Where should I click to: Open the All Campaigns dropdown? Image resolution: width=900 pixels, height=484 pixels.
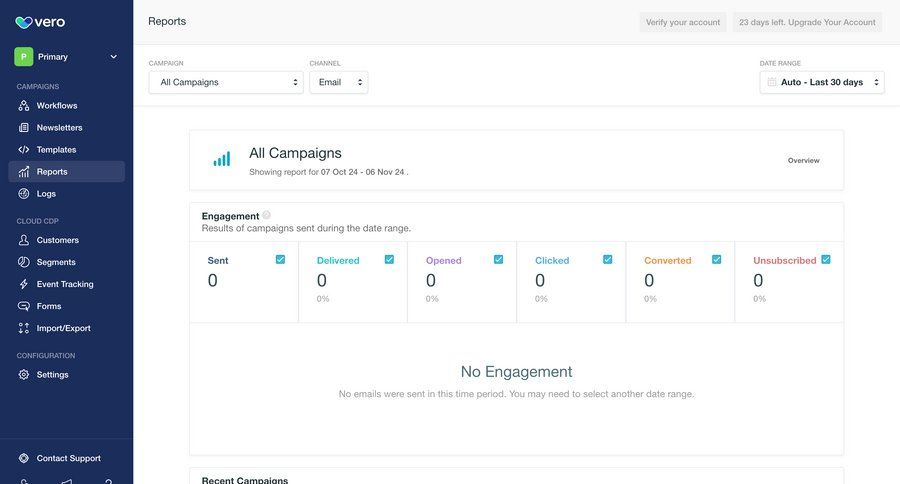tap(226, 82)
